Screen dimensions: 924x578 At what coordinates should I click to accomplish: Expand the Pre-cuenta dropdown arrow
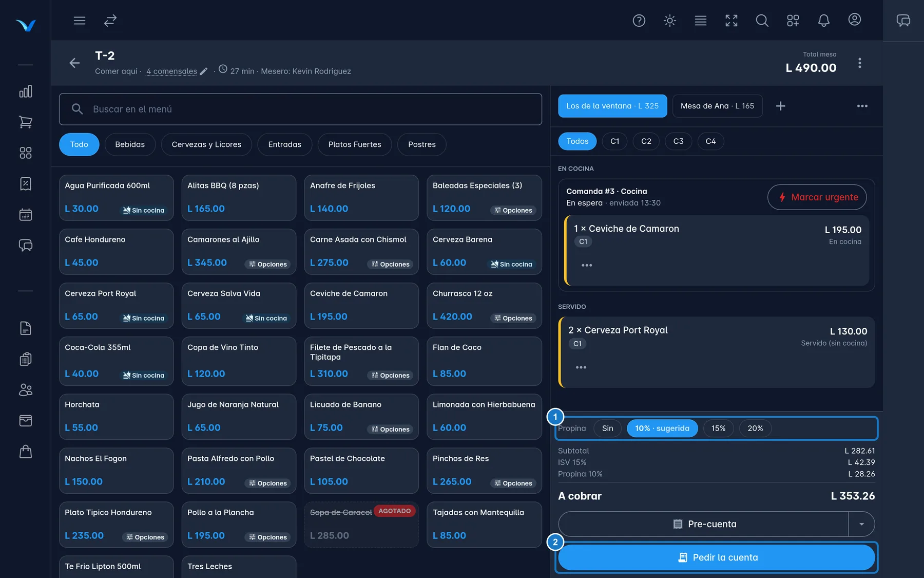pos(862,524)
